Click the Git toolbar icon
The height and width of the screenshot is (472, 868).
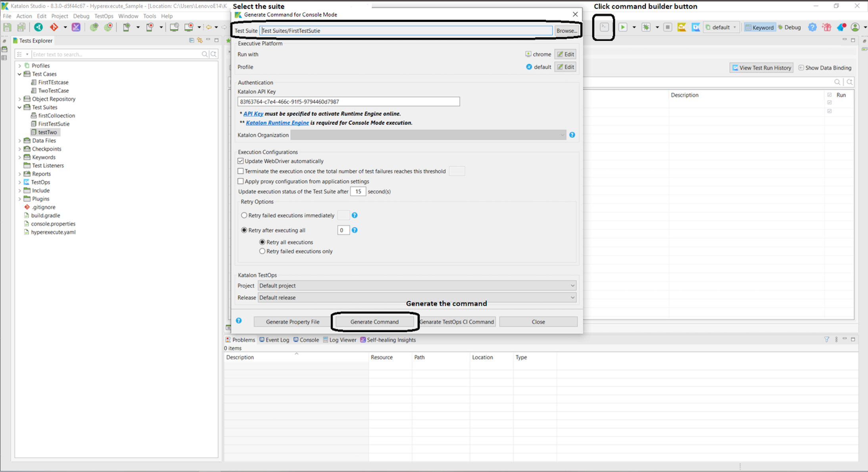pyautogui.click(x=54, y=27)
